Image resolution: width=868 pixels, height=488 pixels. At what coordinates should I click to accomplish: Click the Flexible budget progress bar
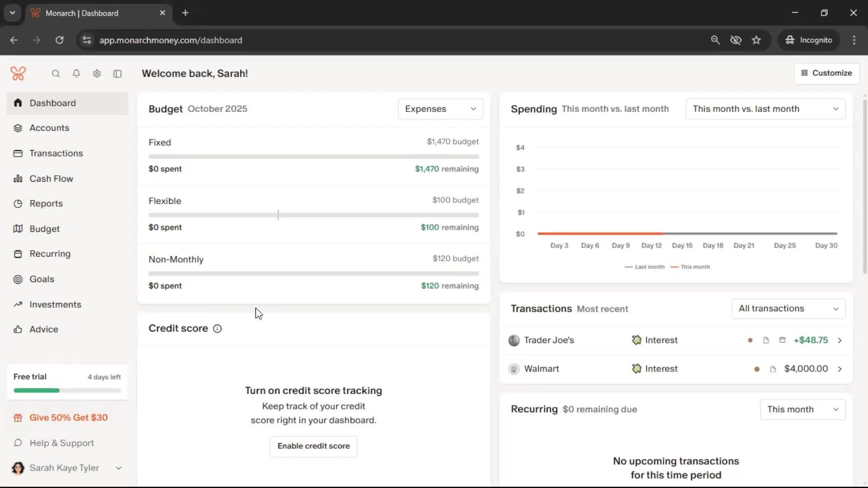click(313, 215)
